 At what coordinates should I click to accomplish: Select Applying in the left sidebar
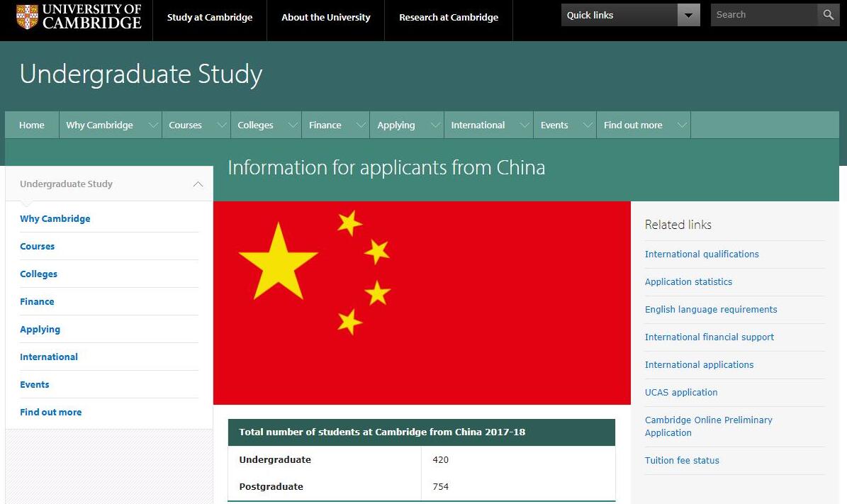40,329
